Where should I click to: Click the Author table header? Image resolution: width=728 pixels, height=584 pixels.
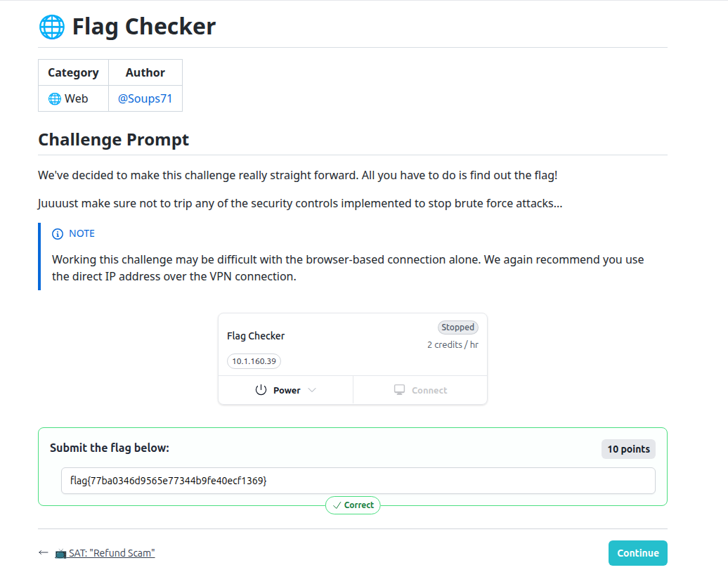click(145, 72)
